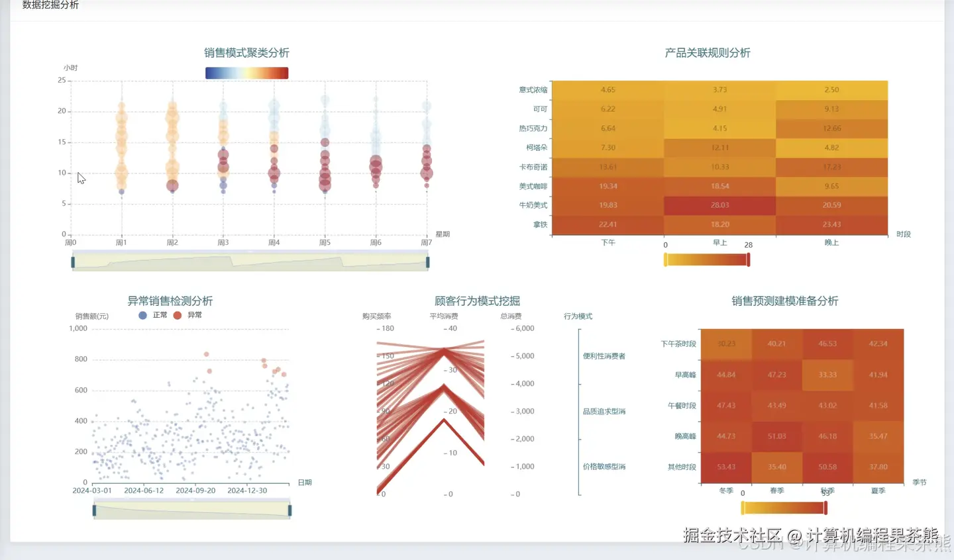Click right zoom handle under anomaly chart

coord(290,510)
